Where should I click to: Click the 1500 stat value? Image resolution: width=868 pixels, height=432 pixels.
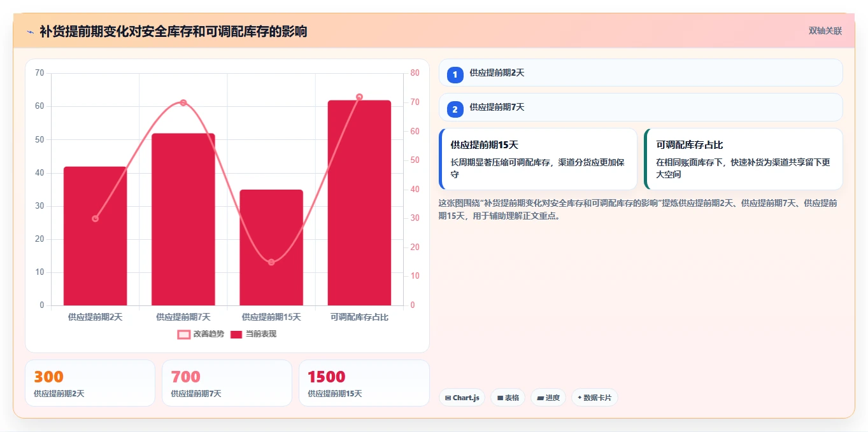coord(327,377)
